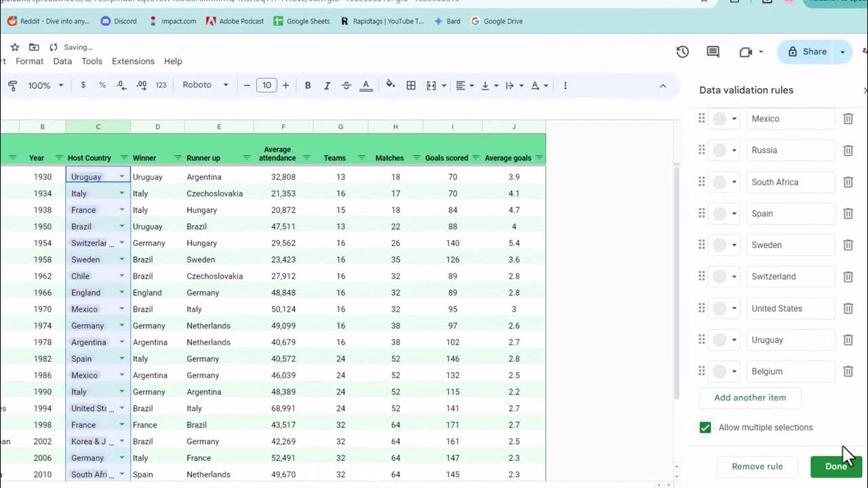Click the move to folder icon
The width and height of the screenshot is (868, 488).
(34, 47)
